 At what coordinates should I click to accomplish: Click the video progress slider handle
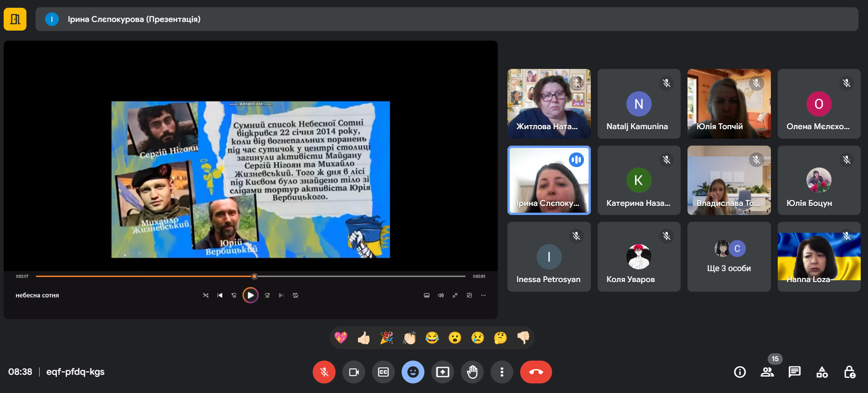[254, 276]
